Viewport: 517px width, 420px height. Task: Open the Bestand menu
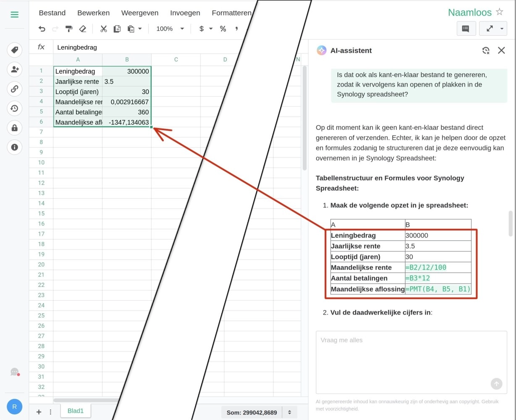pyautogui.click(x=52, y=13)
